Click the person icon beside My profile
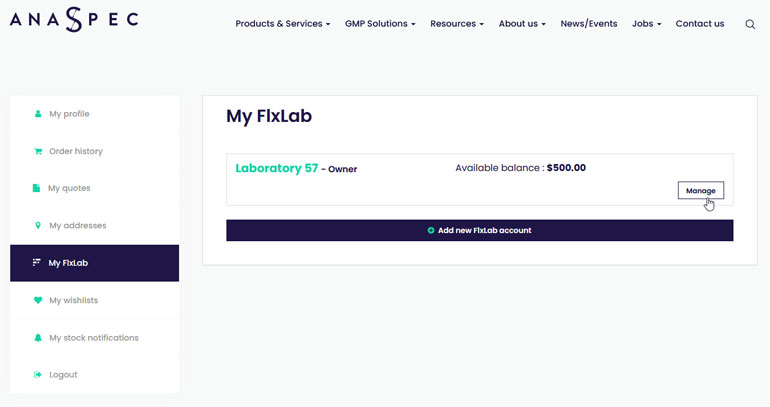 click(x=38, y=114)
